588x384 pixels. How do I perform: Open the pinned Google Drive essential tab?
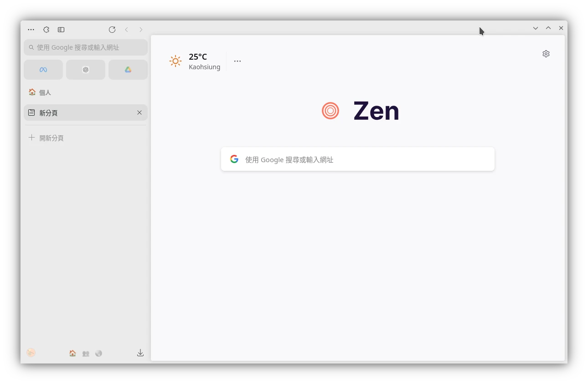[x=128, y=70]
